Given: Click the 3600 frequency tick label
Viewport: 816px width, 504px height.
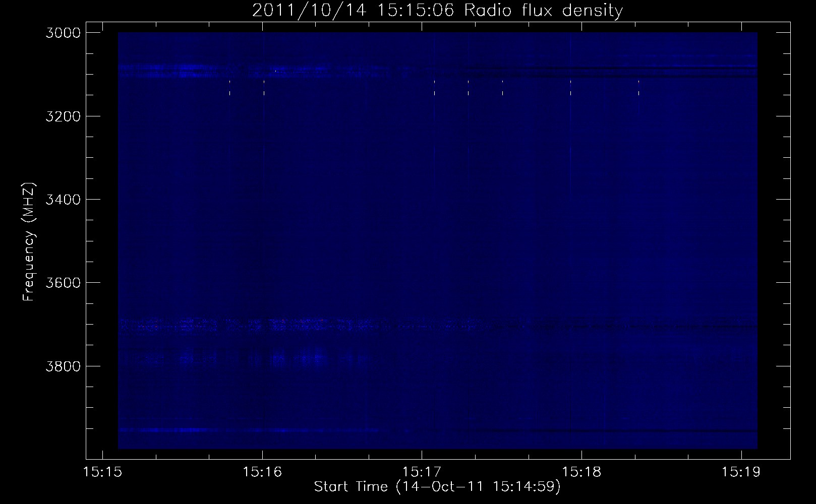Looking at the screenshot, I should [63, 282].
